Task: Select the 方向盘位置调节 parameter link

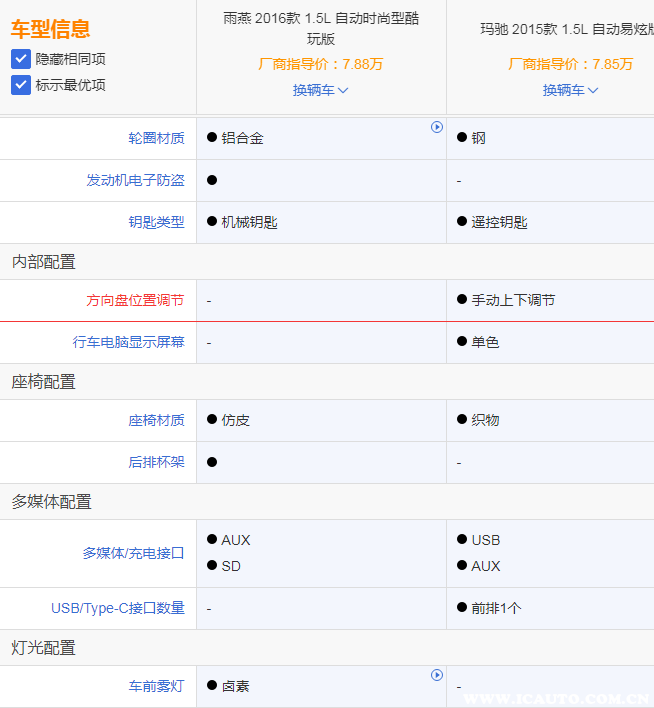Action: 135,300
